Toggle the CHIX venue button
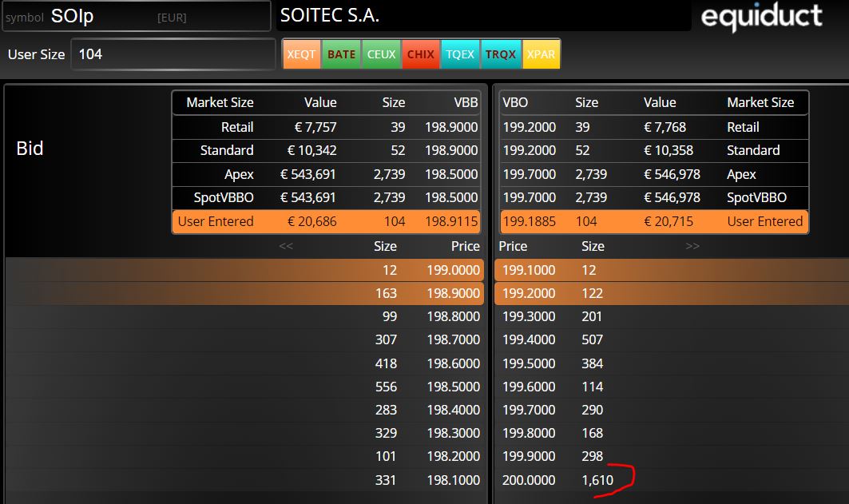Screen dimensions: 849x504 point(421,54)
